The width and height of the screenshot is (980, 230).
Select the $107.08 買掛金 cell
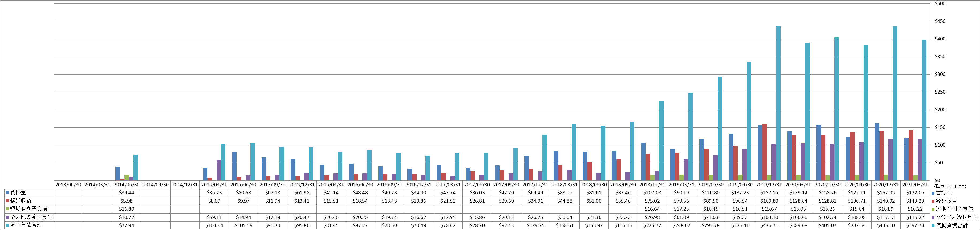652,193
